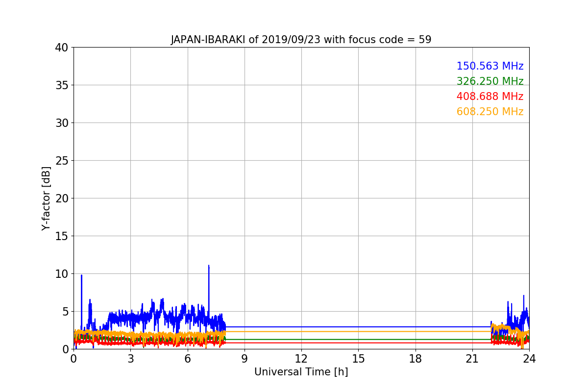The height and width of the screenshot is (392, 588).
Task: Click the y-axis tick label 20
Action: tap(61, 198)
